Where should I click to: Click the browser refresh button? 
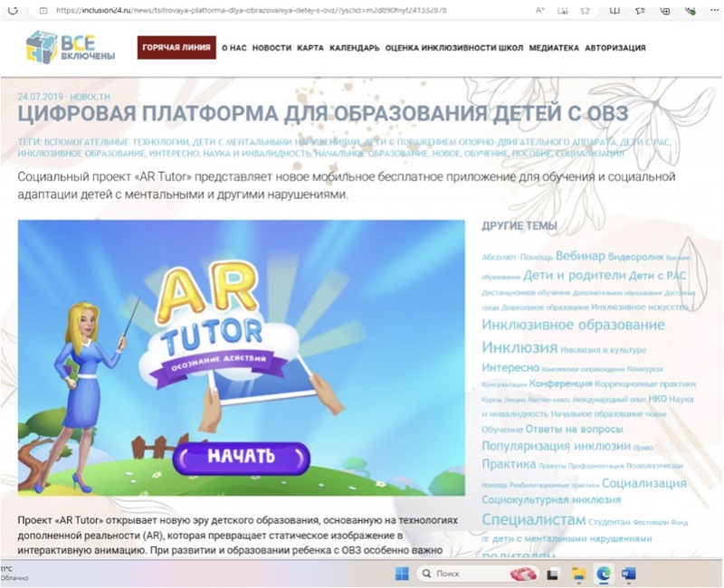13,10
